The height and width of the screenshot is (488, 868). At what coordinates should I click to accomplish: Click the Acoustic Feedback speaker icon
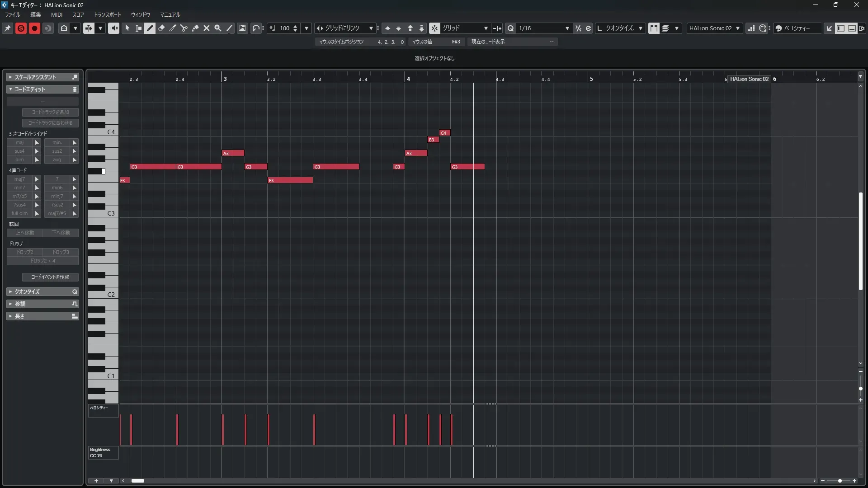point(113,28)
